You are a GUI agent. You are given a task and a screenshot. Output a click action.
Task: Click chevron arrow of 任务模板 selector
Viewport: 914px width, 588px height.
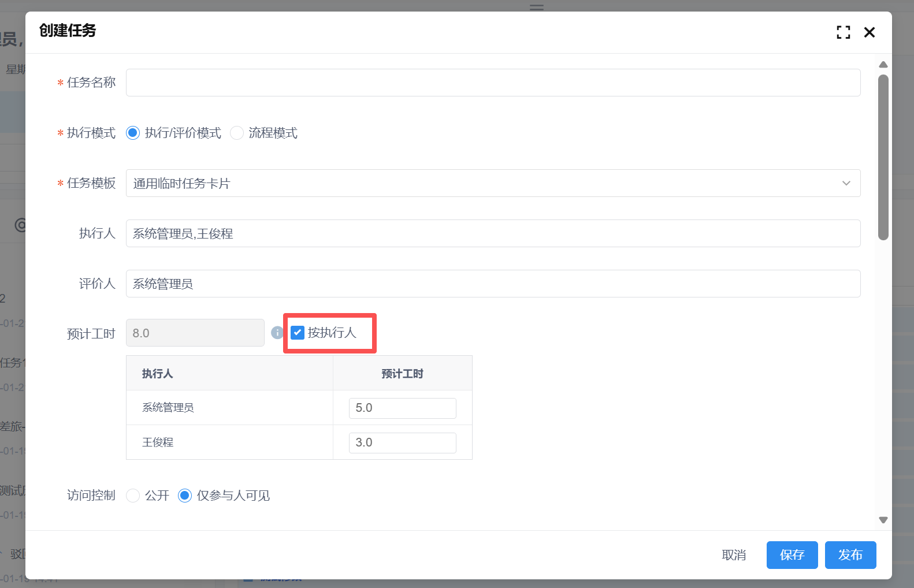coord(846,183)
